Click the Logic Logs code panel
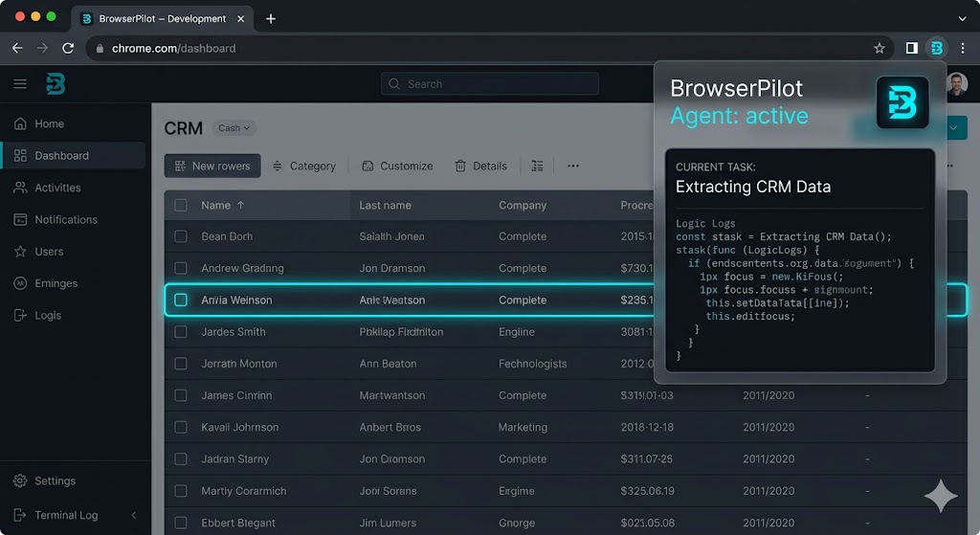Image resolution: width=980 pixels, height=535 pixels. (800, 291)
